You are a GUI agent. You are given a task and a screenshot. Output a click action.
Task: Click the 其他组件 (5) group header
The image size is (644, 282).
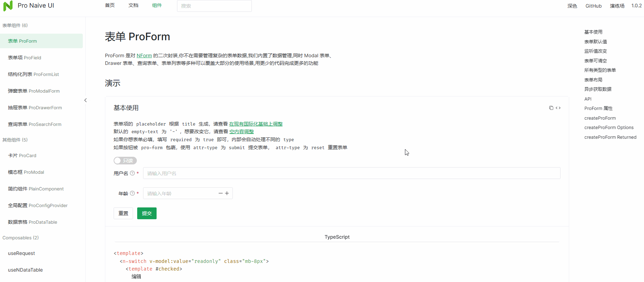point(15,140)
